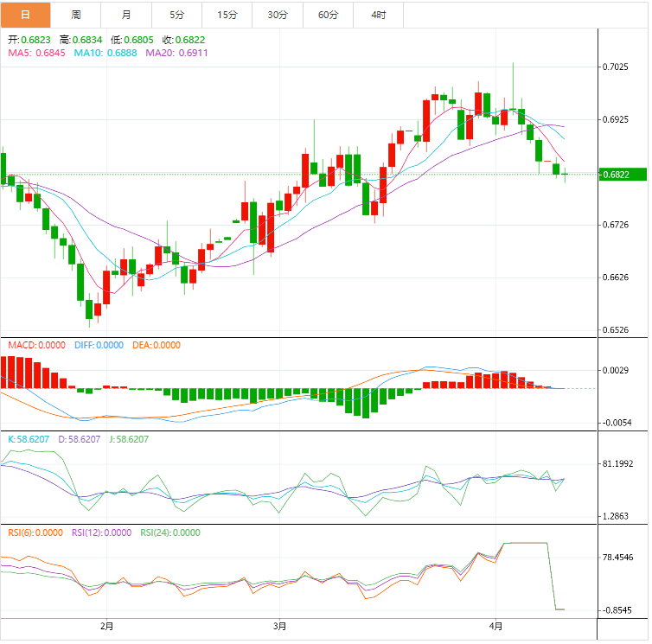Switch to the 15分 interval tab

click(227, 15)
